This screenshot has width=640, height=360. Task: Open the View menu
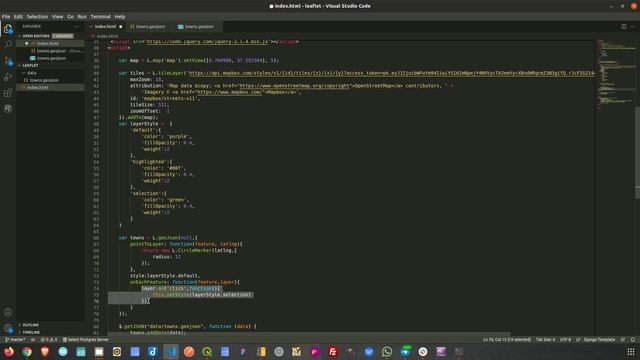[x=58, y=17]
